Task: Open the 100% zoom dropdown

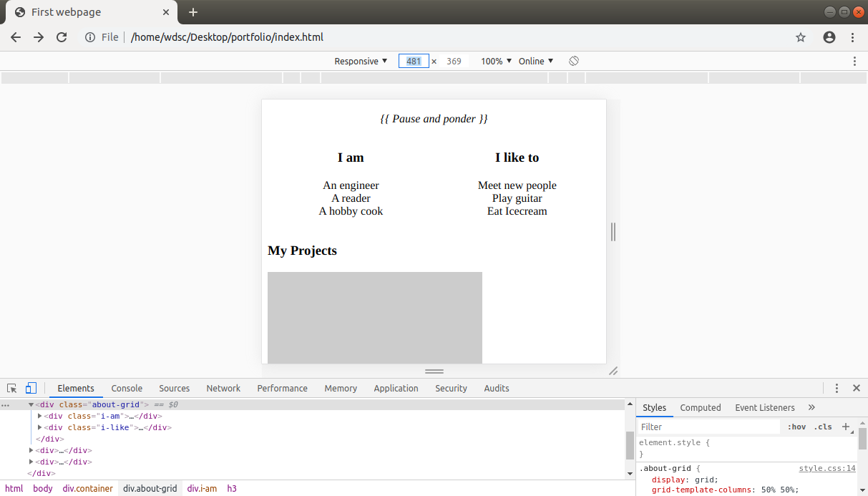Action: click(x=496, y=61)
